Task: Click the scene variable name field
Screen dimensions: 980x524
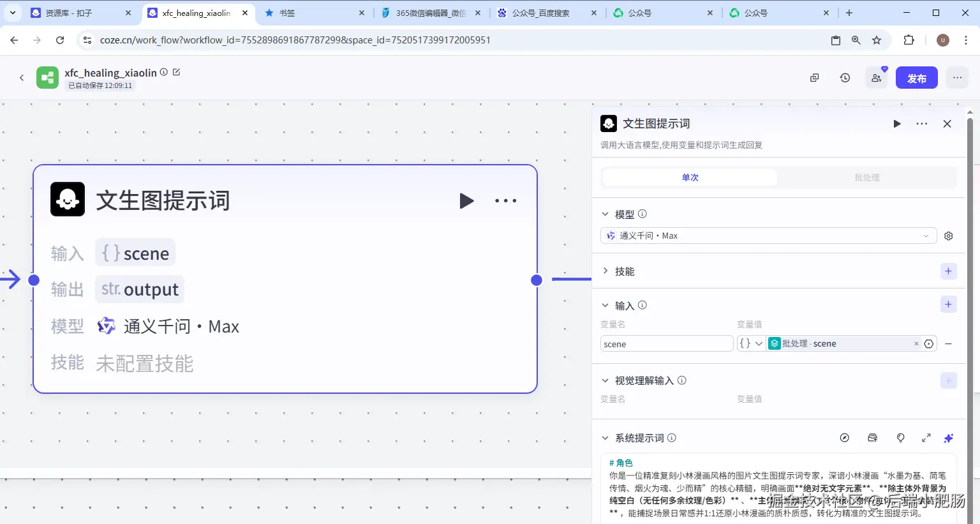Action: 667,344
